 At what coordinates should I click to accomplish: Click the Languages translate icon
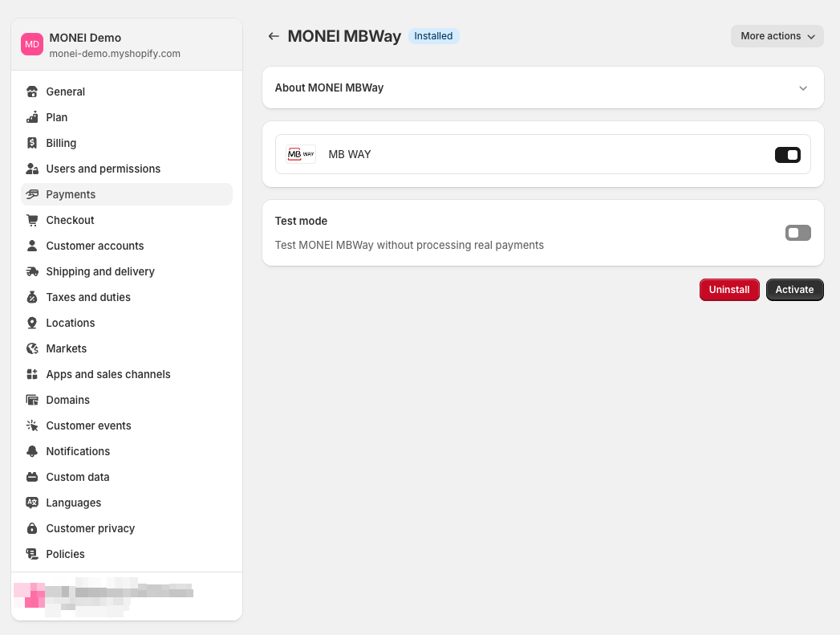pos(32,503)
